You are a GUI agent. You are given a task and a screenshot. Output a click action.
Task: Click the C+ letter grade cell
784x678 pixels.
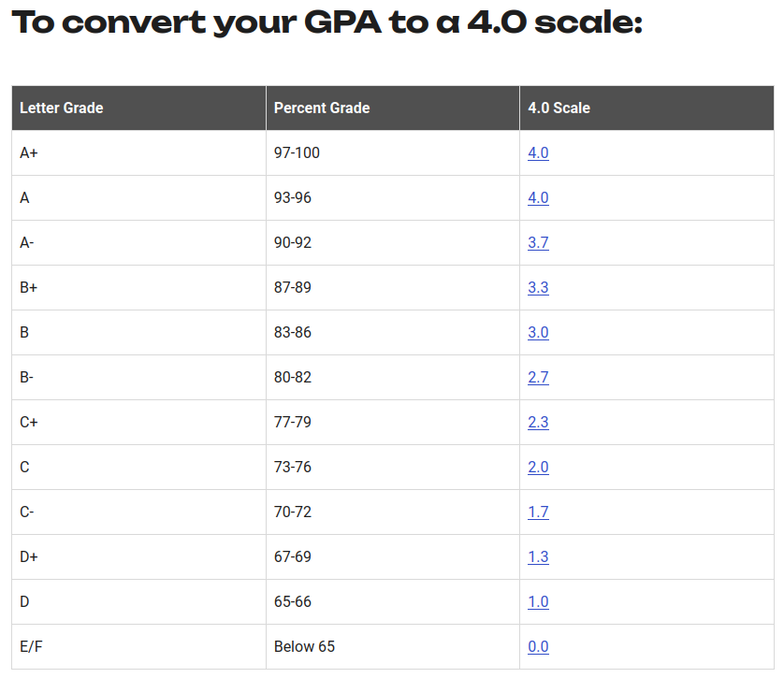[x=29, y=423]
